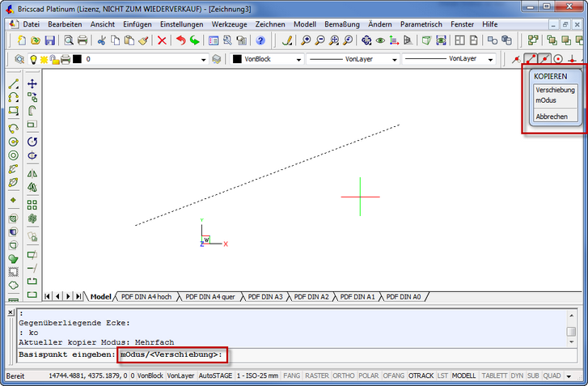Click the Cut scissors icon
Image resolution: width=588 pixels, height=386 pixels.
[x=102, y=40]
